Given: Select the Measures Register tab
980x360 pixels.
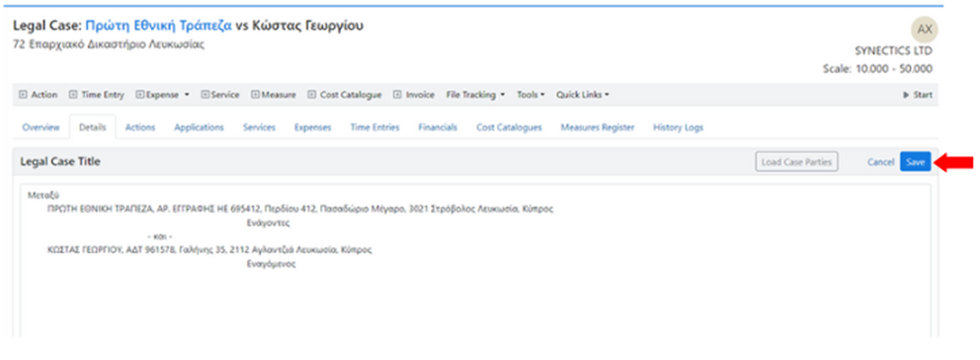Looking at the screenshot, I should tap(597, 128).
